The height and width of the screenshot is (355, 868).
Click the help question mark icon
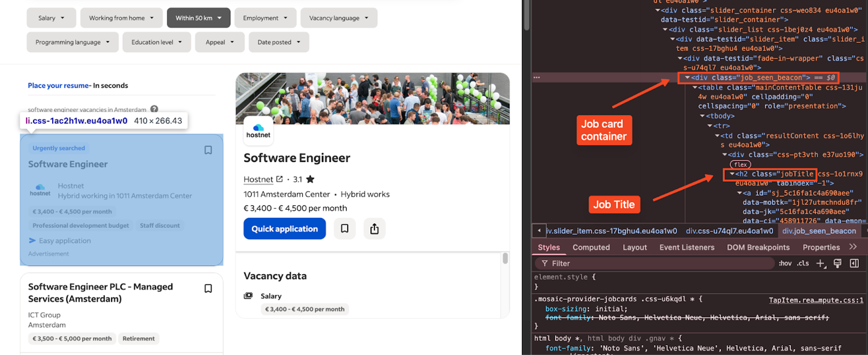pyautogui.click(x=154, y=109)
